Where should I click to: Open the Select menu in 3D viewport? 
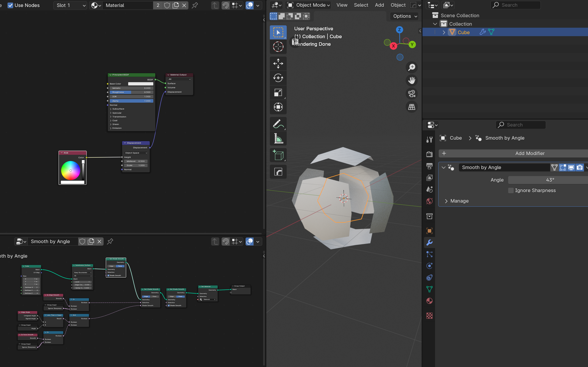tap(361, 5)
